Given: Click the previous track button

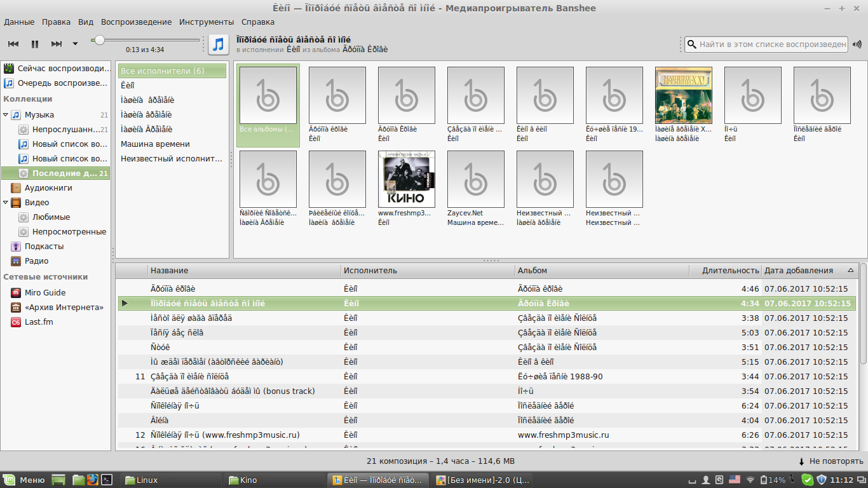Looking at the screenshot, I should [x=13, y=44].
